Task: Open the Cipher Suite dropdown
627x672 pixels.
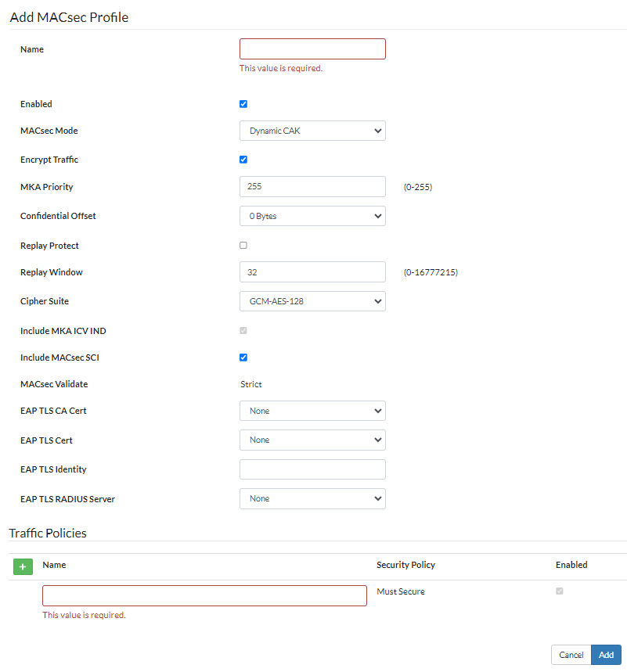Action: coord(312,301)
